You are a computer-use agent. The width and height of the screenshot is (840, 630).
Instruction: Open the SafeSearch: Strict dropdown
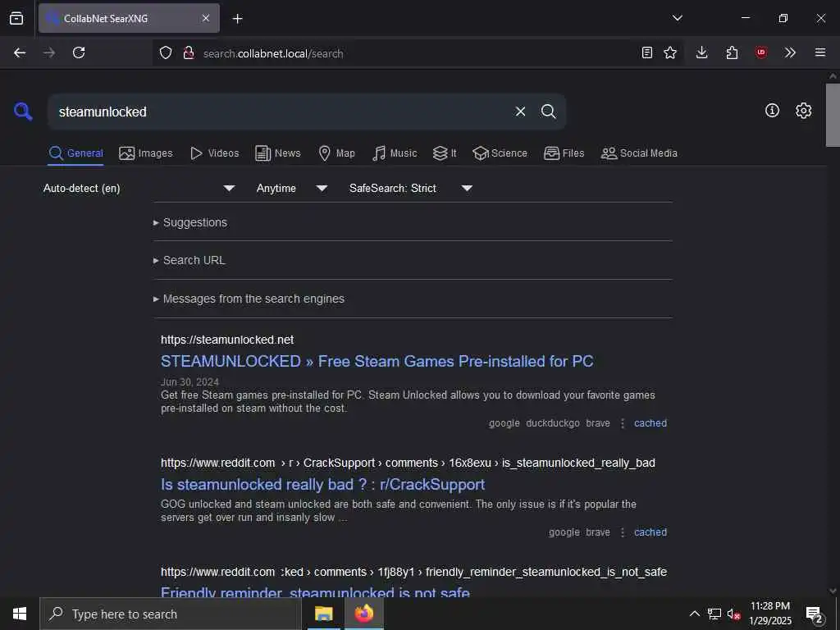pyautogui.click(x=410, y=188)
